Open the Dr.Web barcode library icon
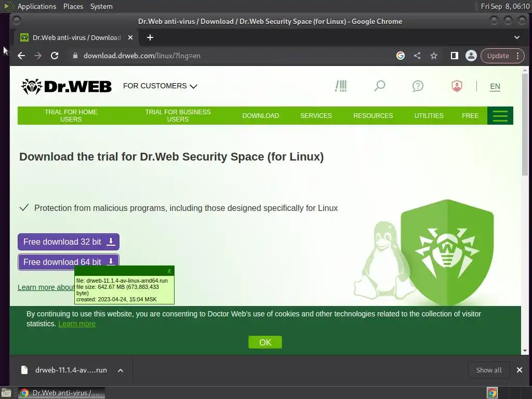This screenshot has height=399, width=532. pos(341,86)
